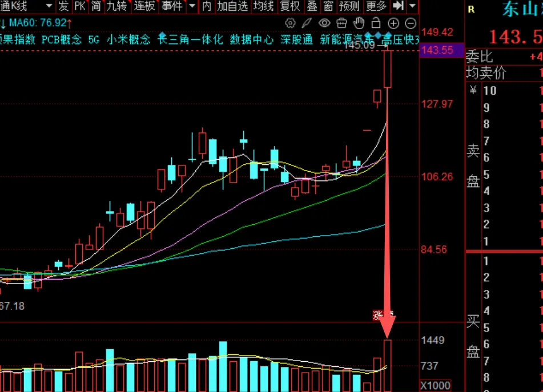Open the PCB概念 concept tag
The height and width of the screenshot is (392, 543).
coord(62,39)
